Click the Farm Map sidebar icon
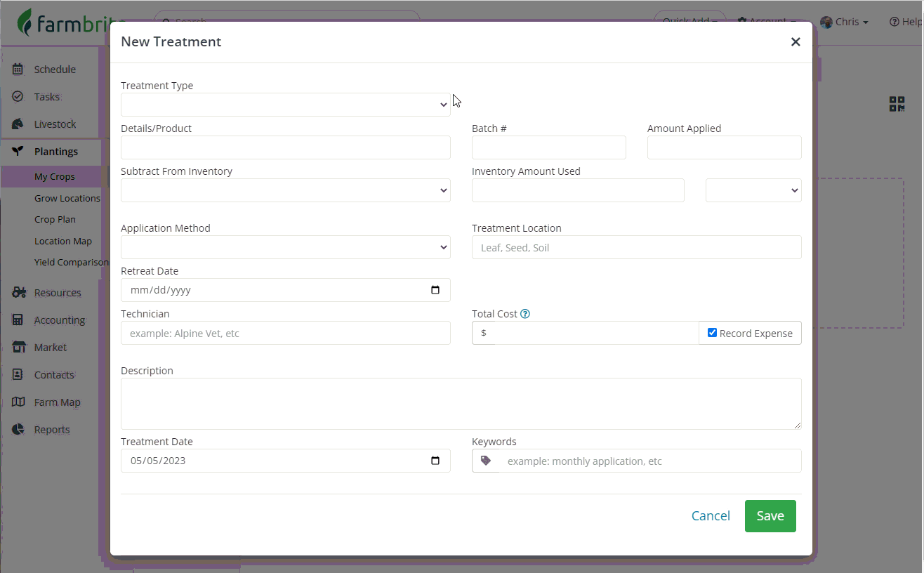Image resolution: width=924 pixels, height=573 pixels. (x=18, y=402)
